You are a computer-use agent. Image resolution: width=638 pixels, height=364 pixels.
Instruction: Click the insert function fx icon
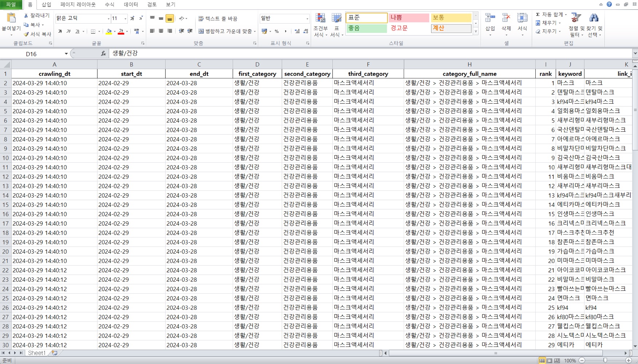(103, 54)
